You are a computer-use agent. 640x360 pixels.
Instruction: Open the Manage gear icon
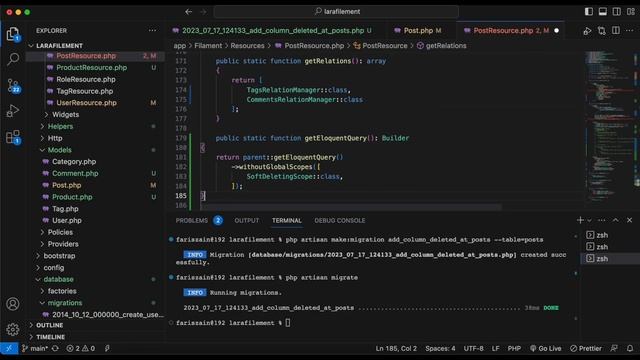click(13, 329)
